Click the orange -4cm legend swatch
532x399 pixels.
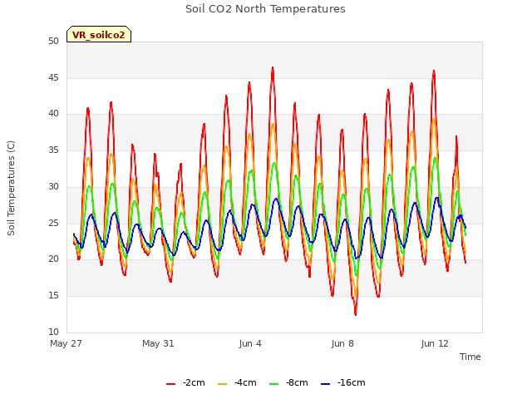coord(222,384)
